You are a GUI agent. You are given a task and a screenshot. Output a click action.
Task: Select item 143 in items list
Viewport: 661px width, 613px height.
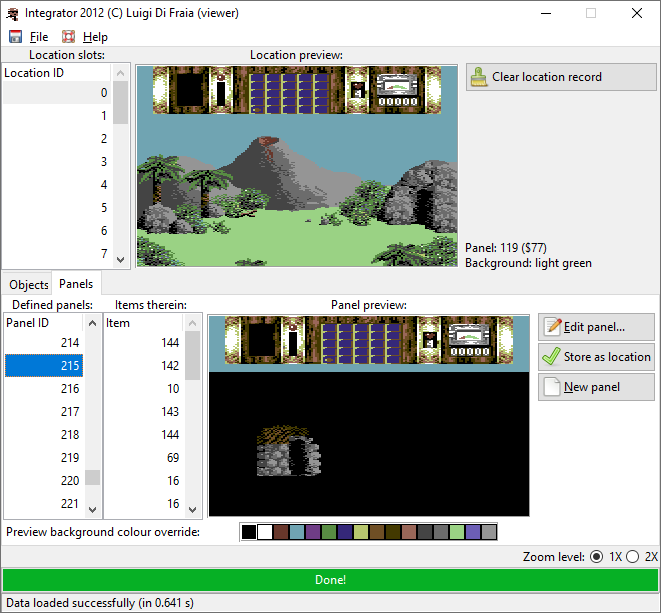[143, 411]
